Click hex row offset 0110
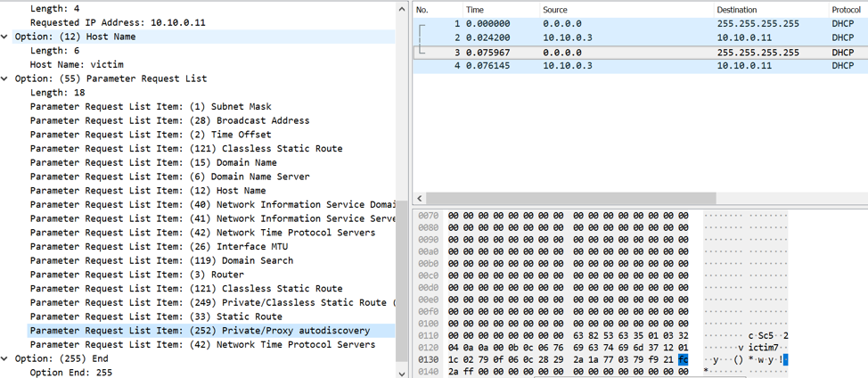 pos(430,335)
